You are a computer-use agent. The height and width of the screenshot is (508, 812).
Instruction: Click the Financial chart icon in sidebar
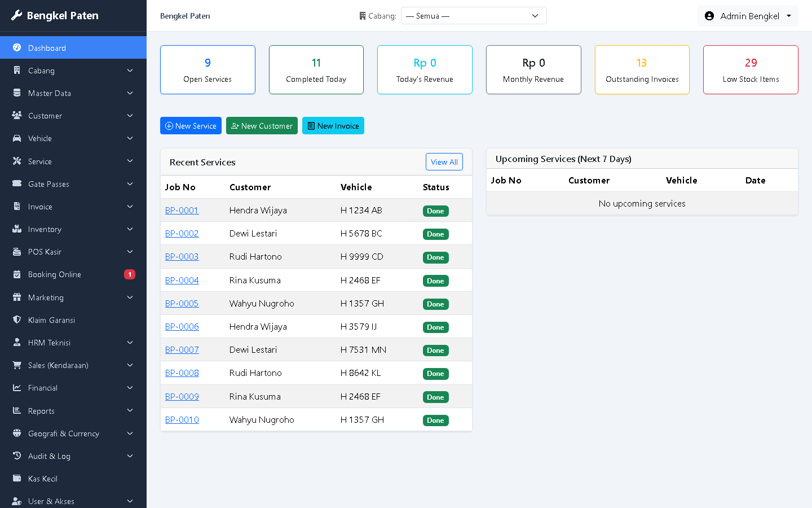tap(17, 388)
